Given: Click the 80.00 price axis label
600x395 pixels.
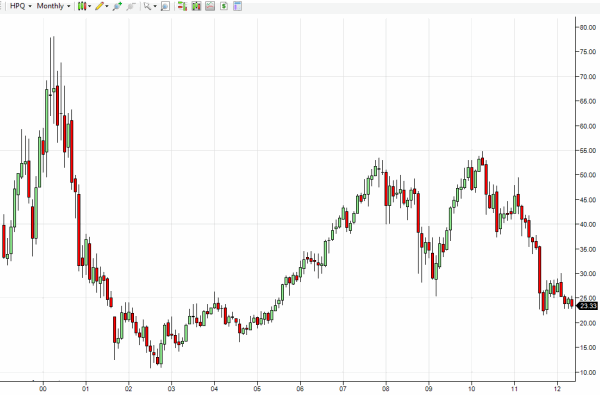Looking at the screenshot, I should [588, 28].
